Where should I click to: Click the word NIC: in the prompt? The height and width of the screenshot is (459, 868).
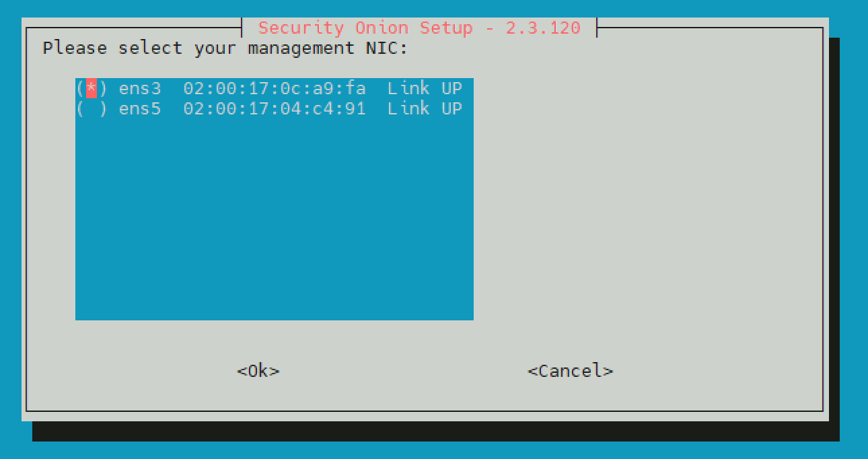387,48
